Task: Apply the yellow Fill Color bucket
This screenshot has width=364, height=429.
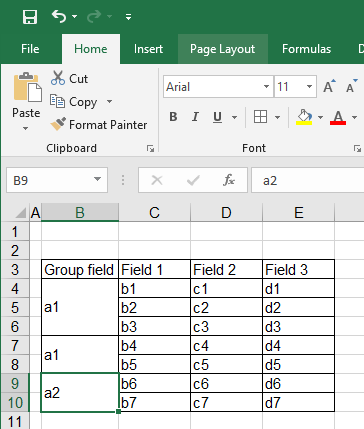Action: pos(304,117)
